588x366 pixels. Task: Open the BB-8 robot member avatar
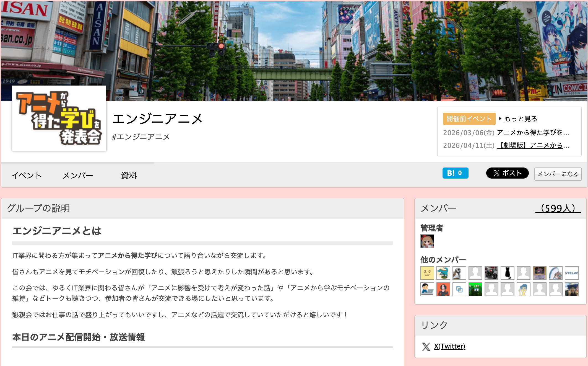pos(459,273)
